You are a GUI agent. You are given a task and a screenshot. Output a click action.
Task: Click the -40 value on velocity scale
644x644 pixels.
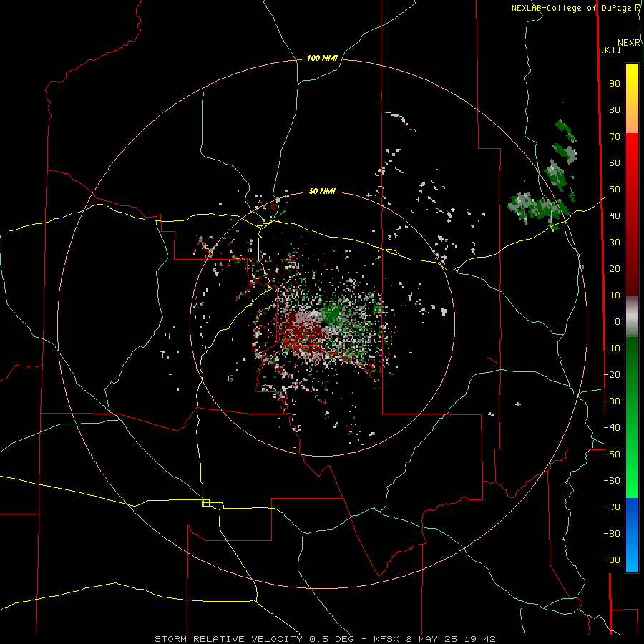(x=612, y=428)
